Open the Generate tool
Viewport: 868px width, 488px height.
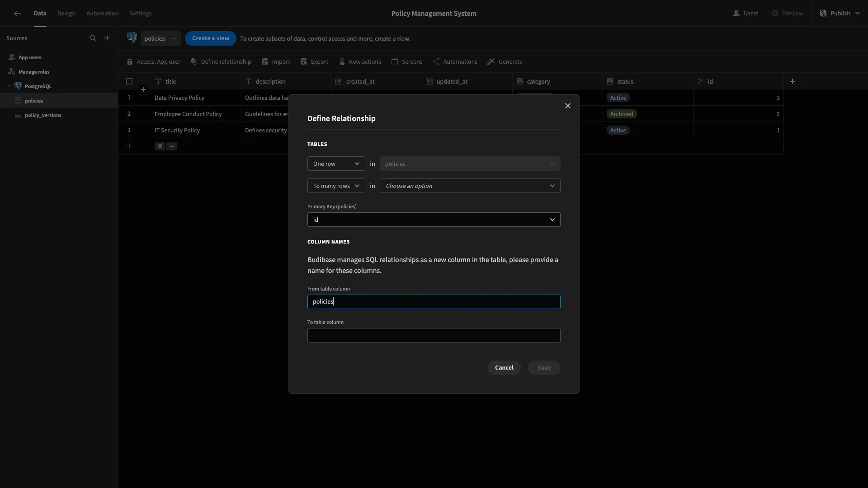pos(505,62)
